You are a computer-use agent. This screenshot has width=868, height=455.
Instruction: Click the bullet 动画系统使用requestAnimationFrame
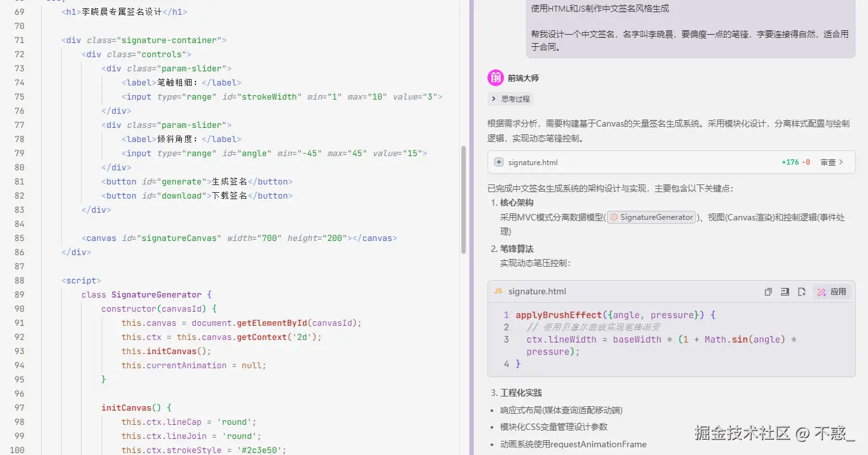[574, 444]
